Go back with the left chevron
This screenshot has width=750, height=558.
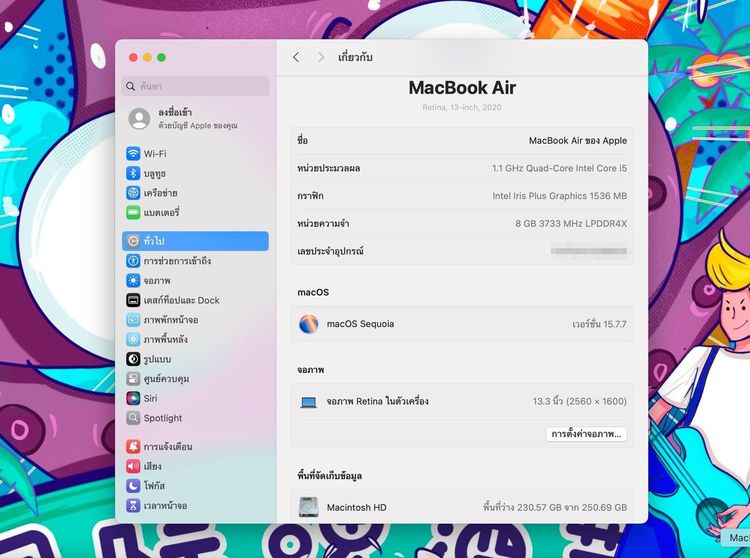(296, 57)
